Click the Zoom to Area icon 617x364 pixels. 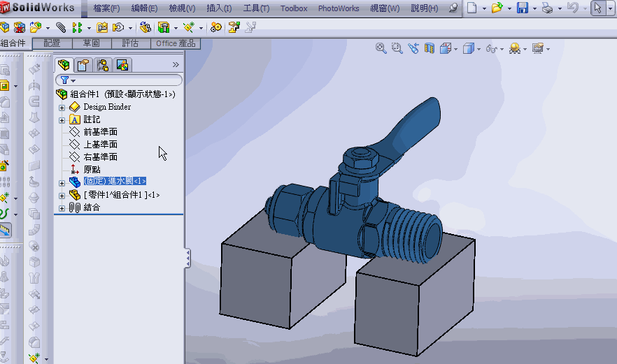[397, 48]
